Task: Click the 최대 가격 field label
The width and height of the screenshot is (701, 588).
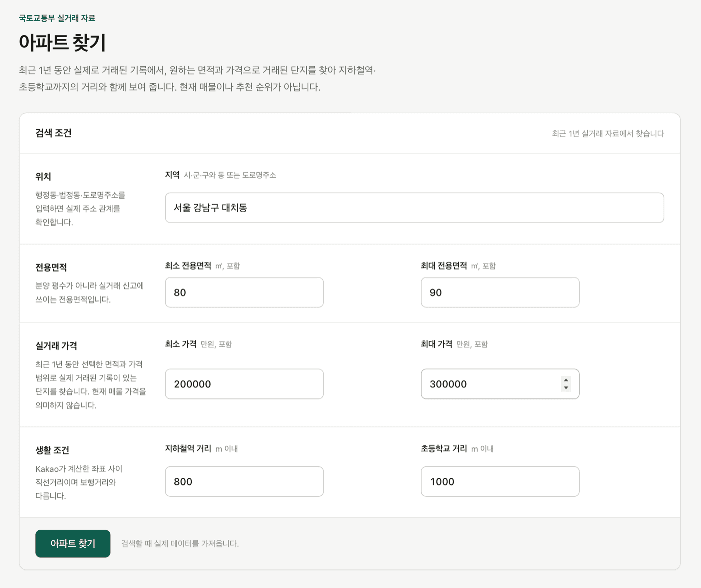Action: (x=437, y=344)
